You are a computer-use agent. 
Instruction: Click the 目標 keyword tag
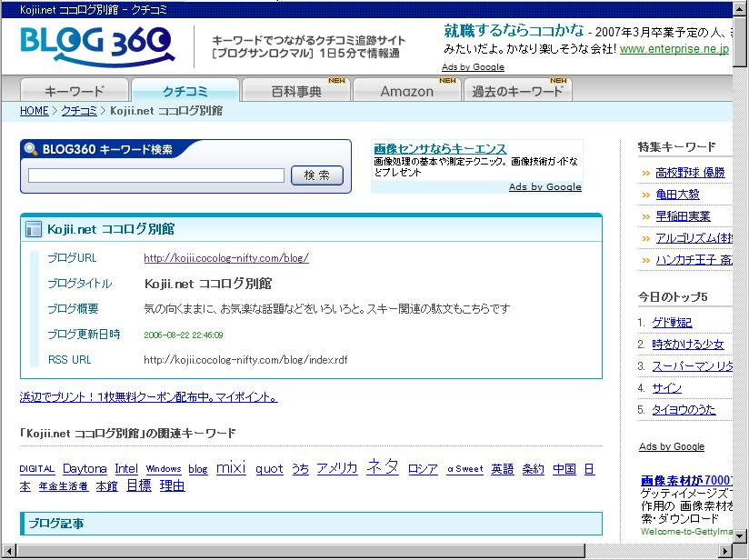[x=139, y=485]
